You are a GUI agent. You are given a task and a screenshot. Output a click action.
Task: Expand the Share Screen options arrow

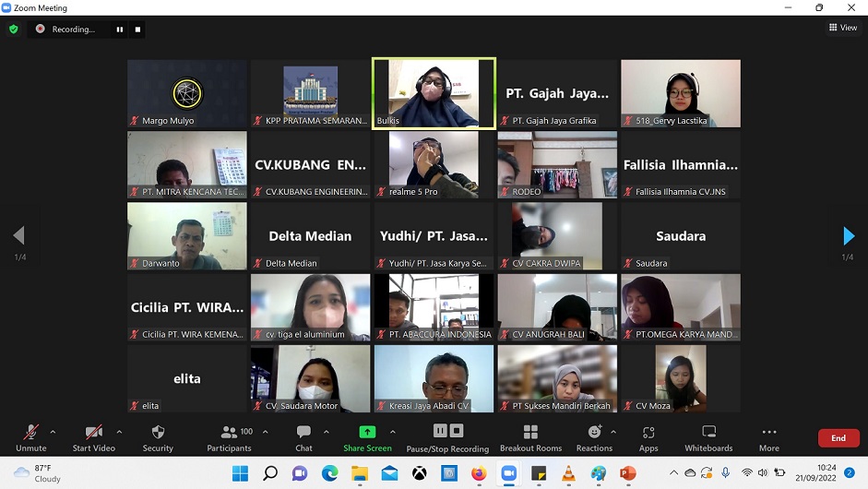click(392, 432)
